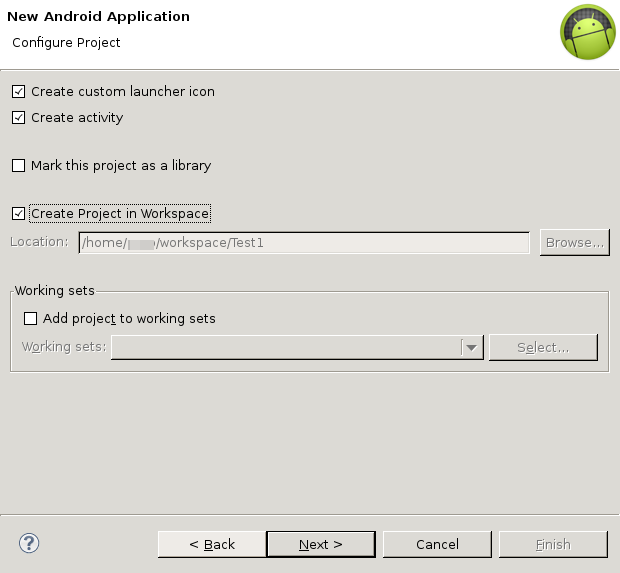Click the "New Android Application" heading
Screen dimensions: 620x573
(98, 17)
